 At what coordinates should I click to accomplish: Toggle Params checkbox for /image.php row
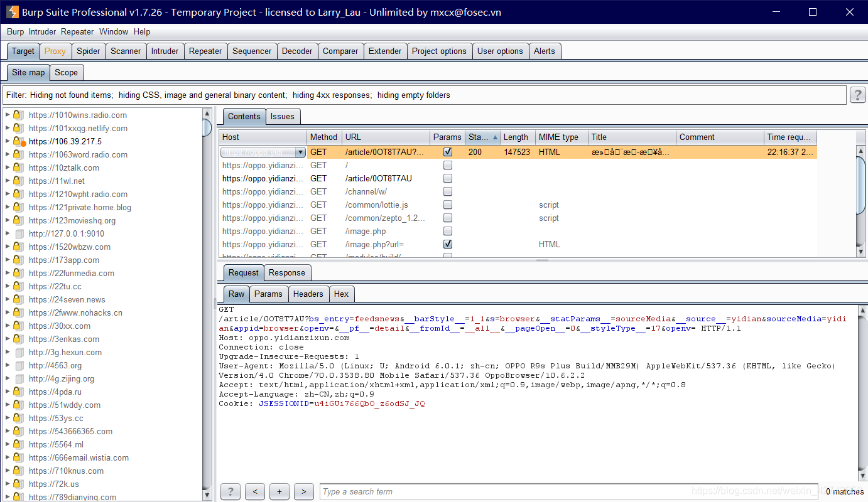pos(448,231)
